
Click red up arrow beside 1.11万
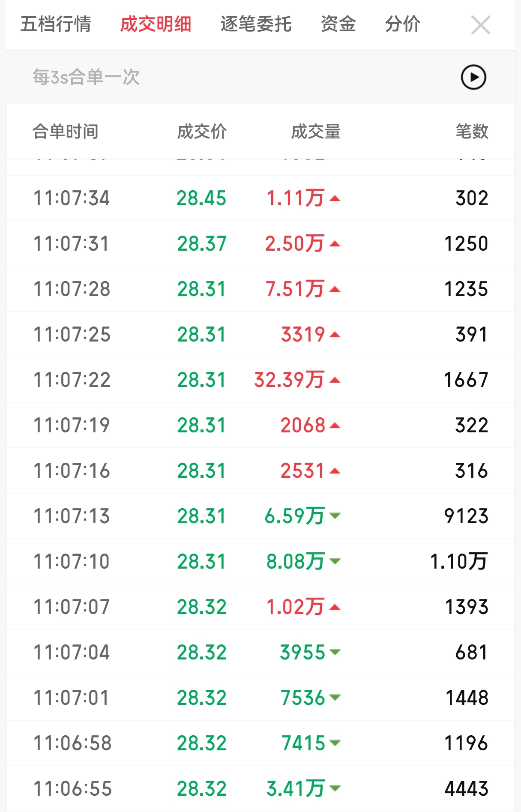point(335,198)
